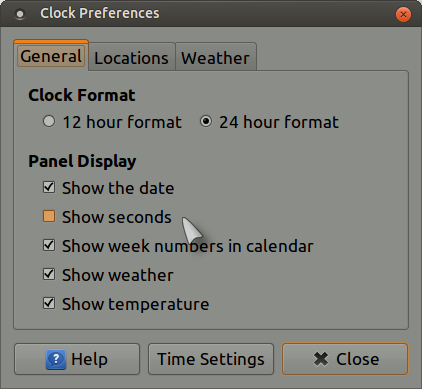Click the Clock Format section heading
The width and height of the screenshot is (422, 389).
click(x=82, y=95)
